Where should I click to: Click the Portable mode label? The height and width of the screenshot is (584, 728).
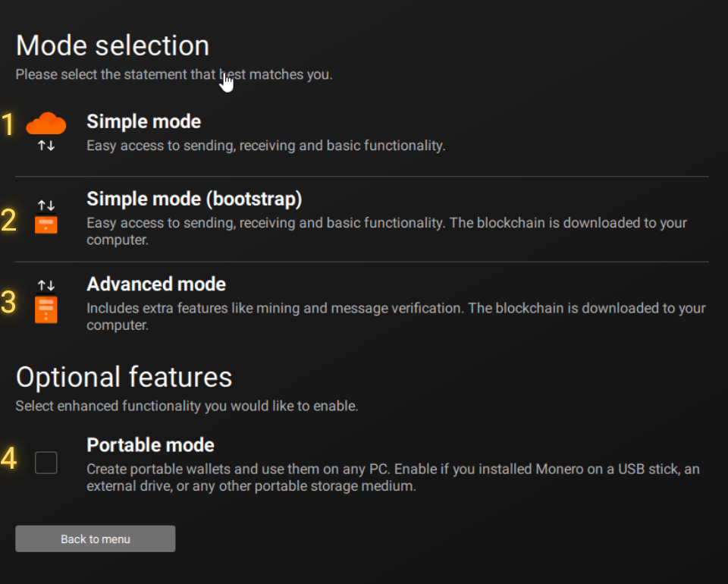[x=150, y=445]
